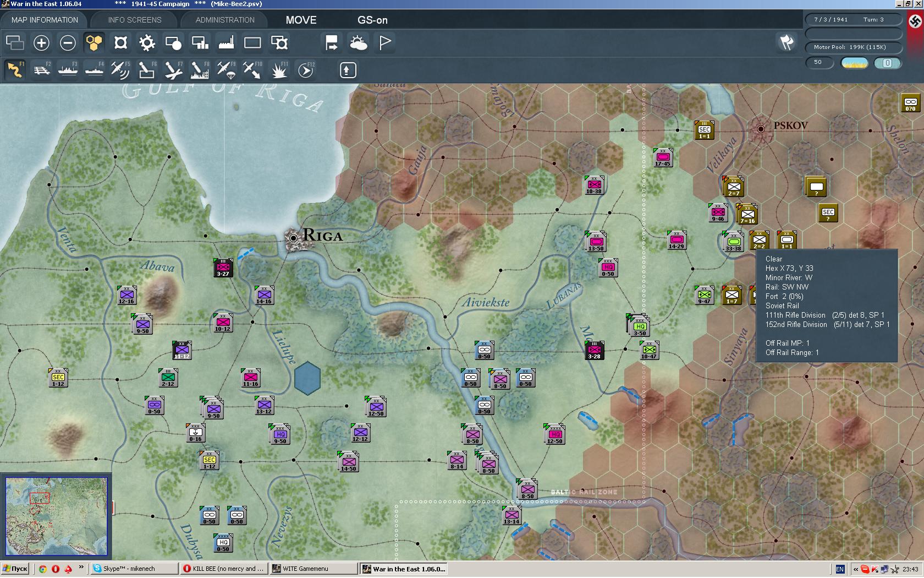Viewport: 924px width, 578px height.
Task: Select the 10-47 green unit counter
Action: (x=649, y=351)
